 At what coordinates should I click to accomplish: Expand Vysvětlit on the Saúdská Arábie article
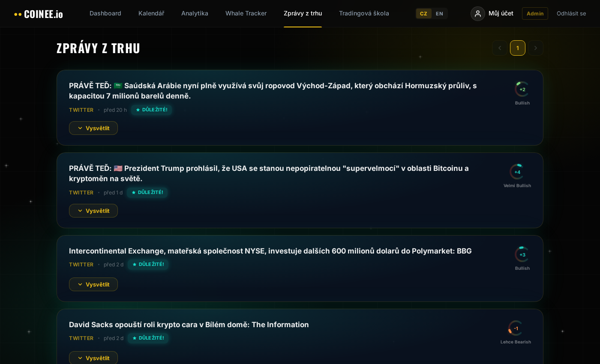pyautogui.click(x=93, y=128)
